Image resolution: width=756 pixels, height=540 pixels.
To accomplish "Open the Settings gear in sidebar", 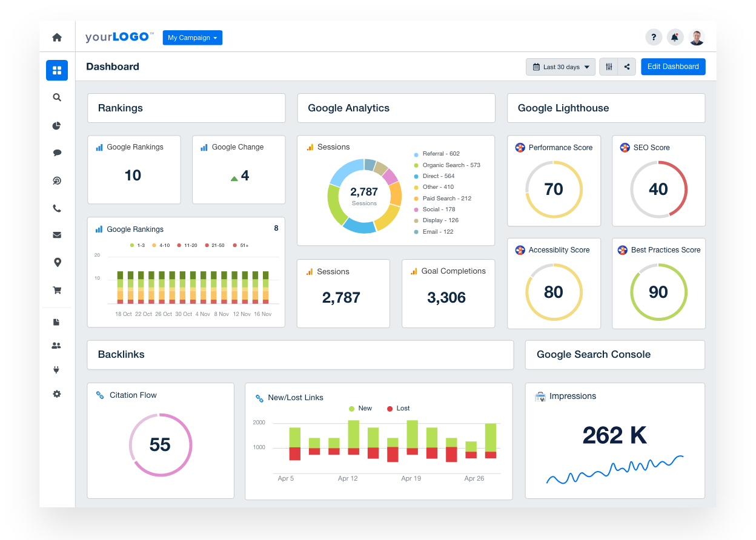I will pos(57,394).
